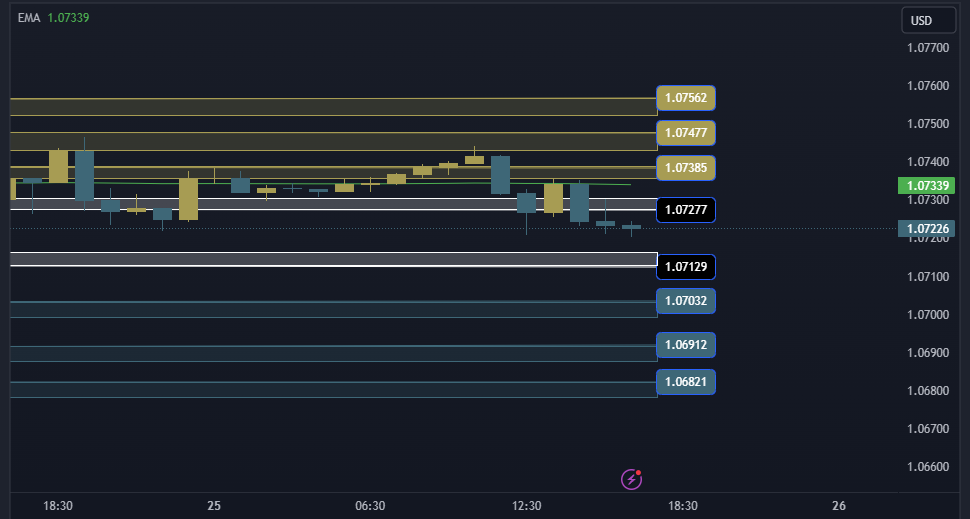This screenshot has width=970, height=519.
Task: Click the 1.06800 price scale value
Action: point(928,390)
